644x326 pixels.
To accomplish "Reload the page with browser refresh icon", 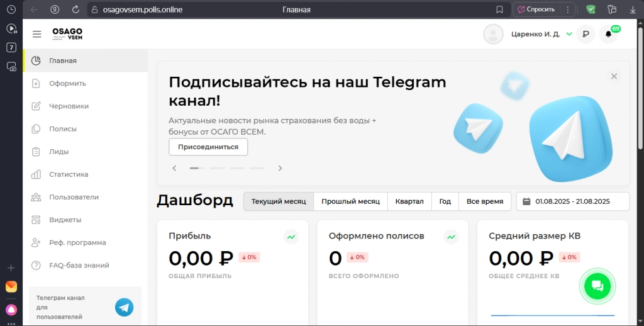I will tap(75, 9).
